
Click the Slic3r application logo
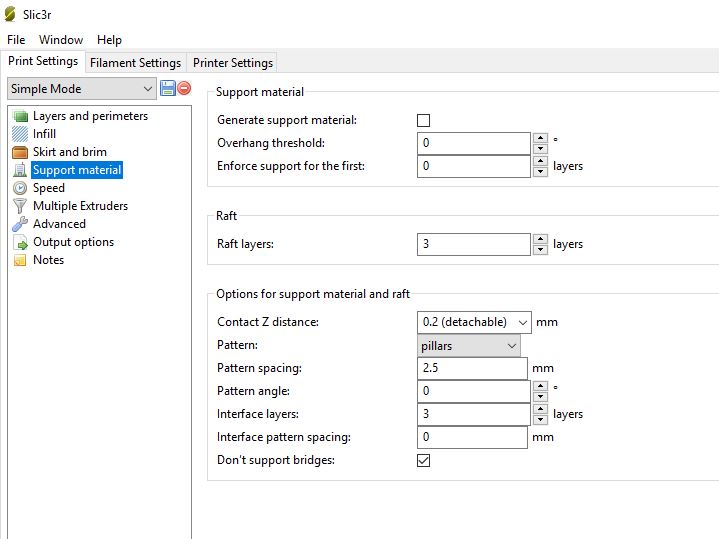tap(10, 14)
